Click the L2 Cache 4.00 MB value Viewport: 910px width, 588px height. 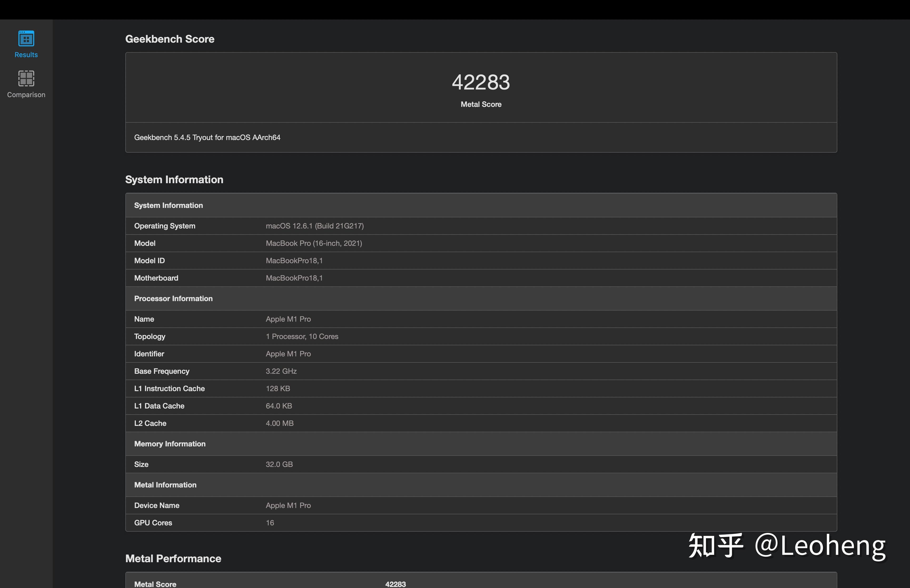tap(280, 423)
